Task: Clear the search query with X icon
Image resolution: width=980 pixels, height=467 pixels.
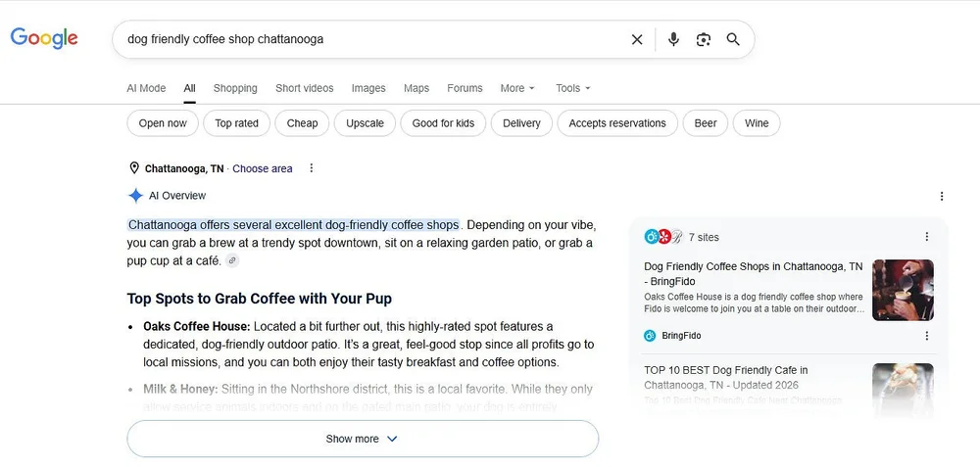Action: 637,39
